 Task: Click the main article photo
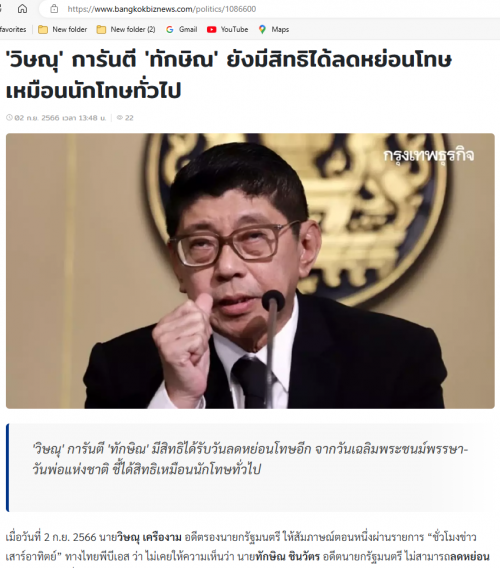tap(250, 271)
